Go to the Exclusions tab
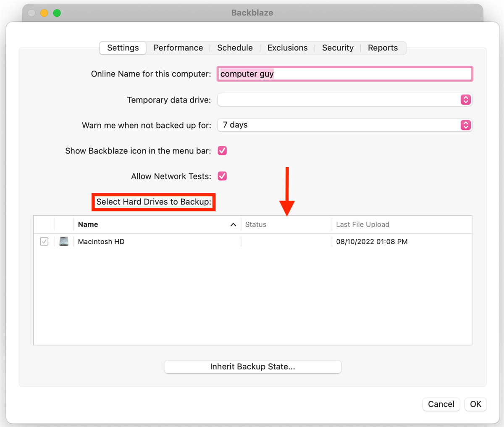The width and height of the screenshot is (504, 427). (287, 48)
